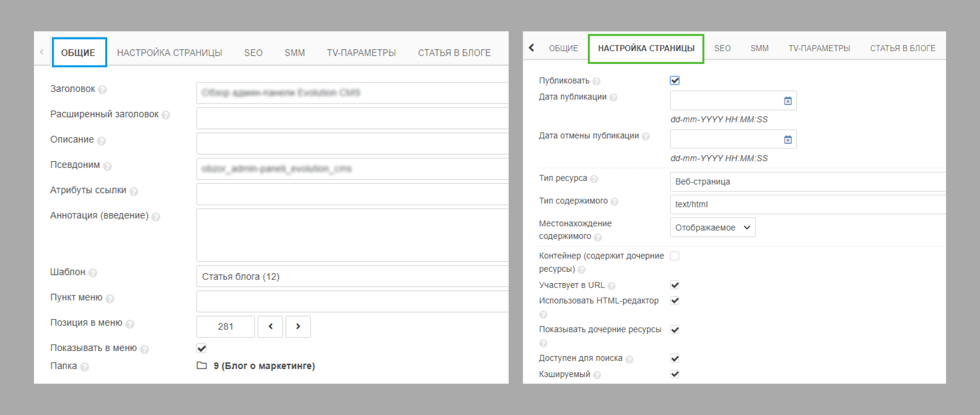Click help icon next to Тип ресурса
Image resolution: width=980 pixels, height=415 pixels.
pos(594,179)
